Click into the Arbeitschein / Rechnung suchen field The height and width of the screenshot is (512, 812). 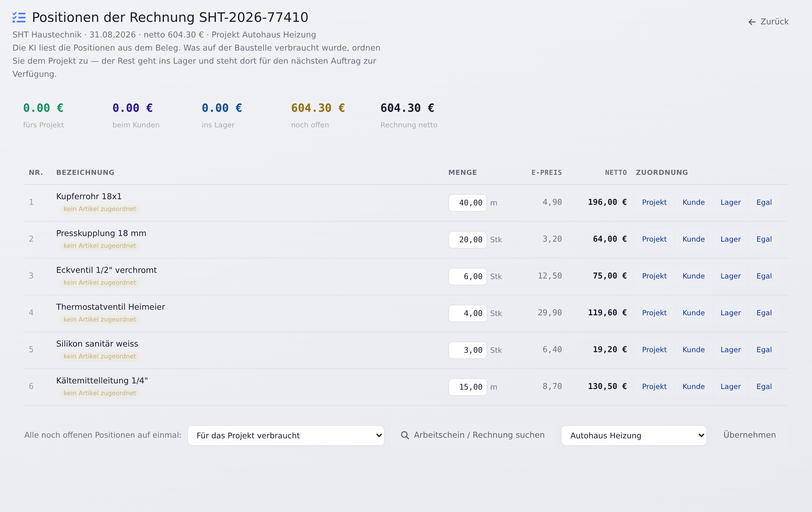(x=473, y=435)
